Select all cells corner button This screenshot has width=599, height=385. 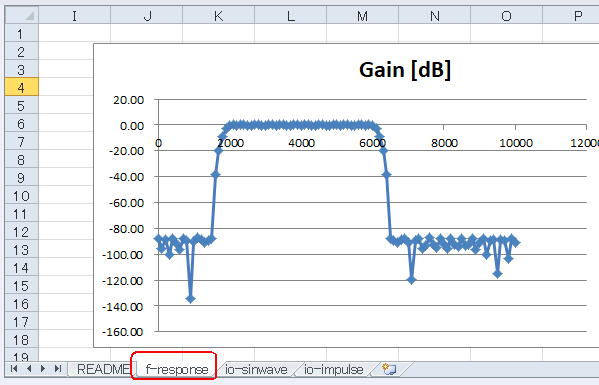[21, 15]
